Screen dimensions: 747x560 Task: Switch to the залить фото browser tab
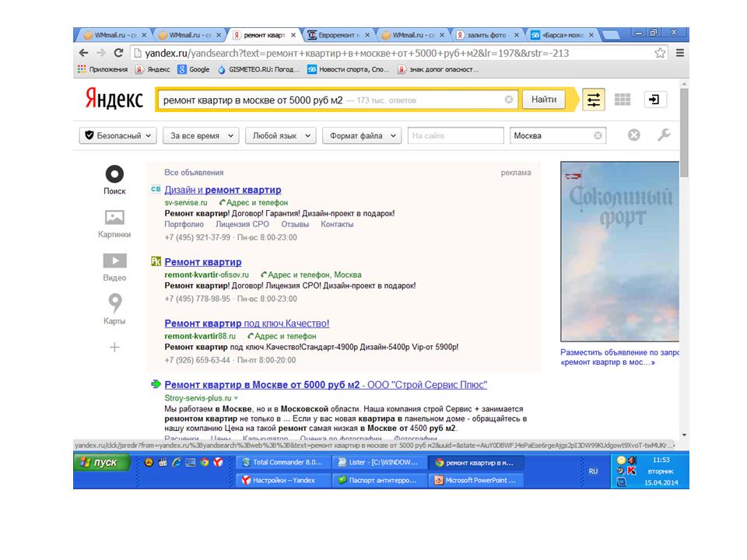tap(486, 35)
